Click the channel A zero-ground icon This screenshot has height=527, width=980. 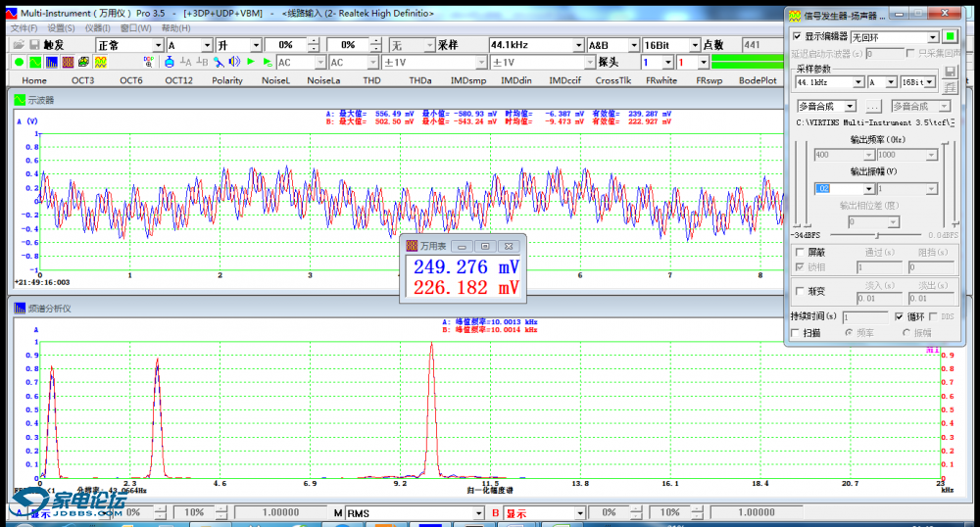tap(185, 62)
